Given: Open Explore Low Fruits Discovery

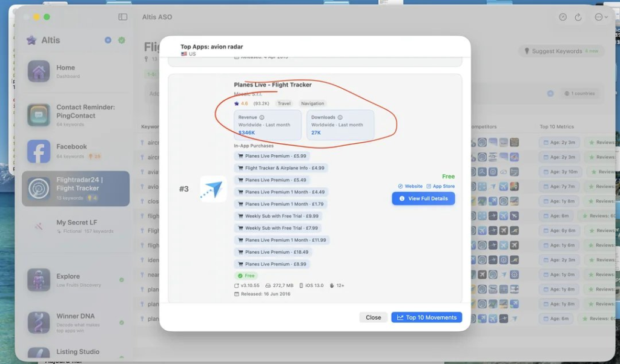Looking at the screenshot, I should click(x=75, y=280).
